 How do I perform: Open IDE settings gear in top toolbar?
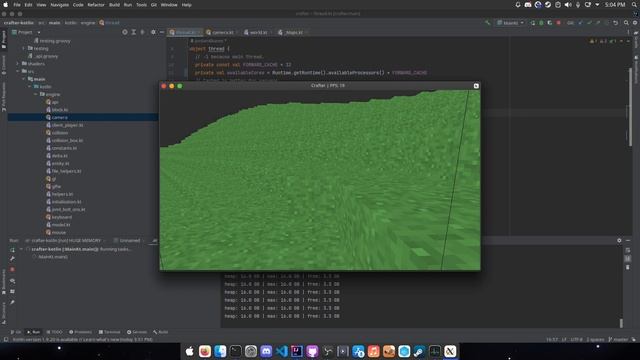pos(635,23)
